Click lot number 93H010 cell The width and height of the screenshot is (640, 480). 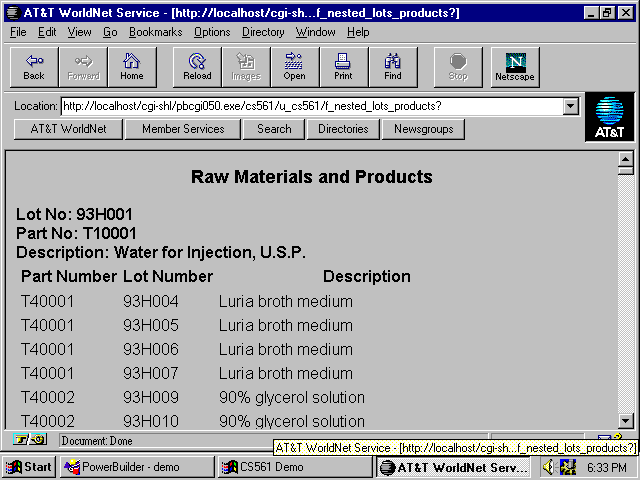pos(151,421)
